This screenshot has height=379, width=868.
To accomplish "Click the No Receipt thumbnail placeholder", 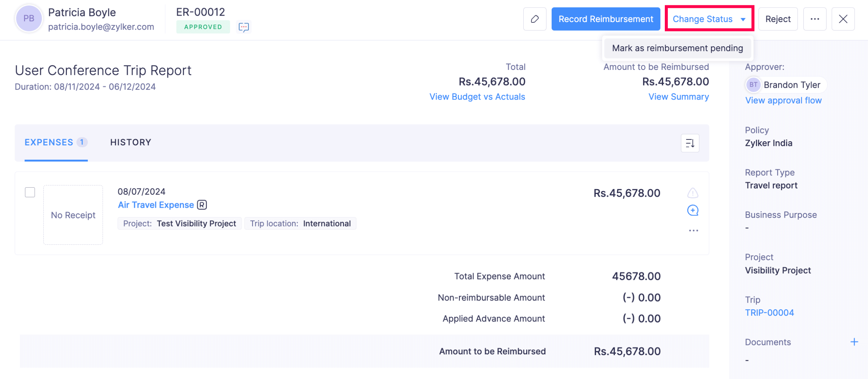I will pyautogui.click(x=73, y=215).
